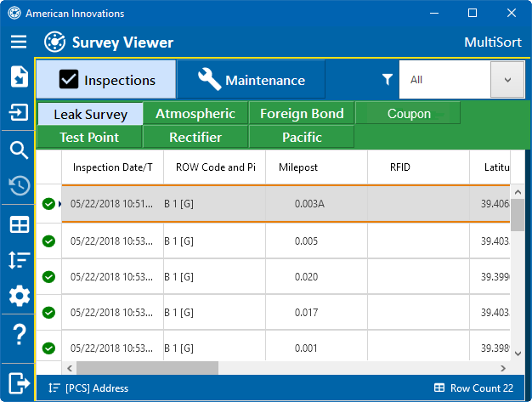This screenshot has height=402, width=532.
Task: Click the vertical scrollbar thumb
Action: coord(518,215)
